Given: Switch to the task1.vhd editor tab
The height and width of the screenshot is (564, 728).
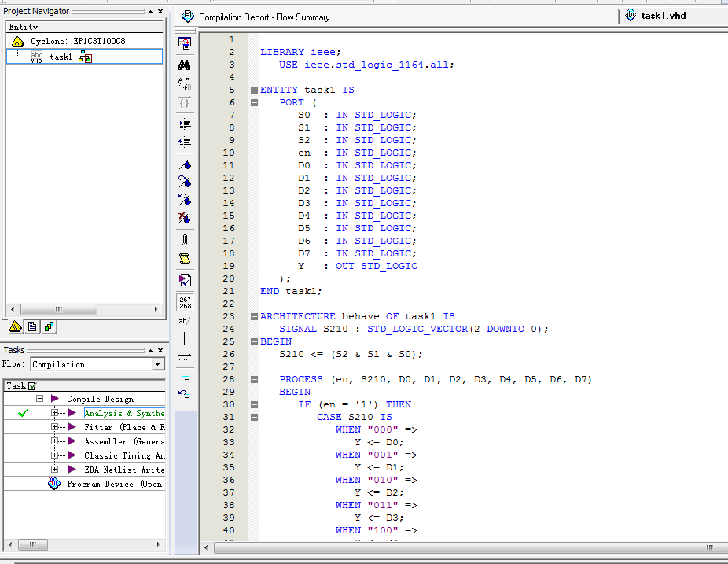Looking at the screenshot, I should (663, 16).
